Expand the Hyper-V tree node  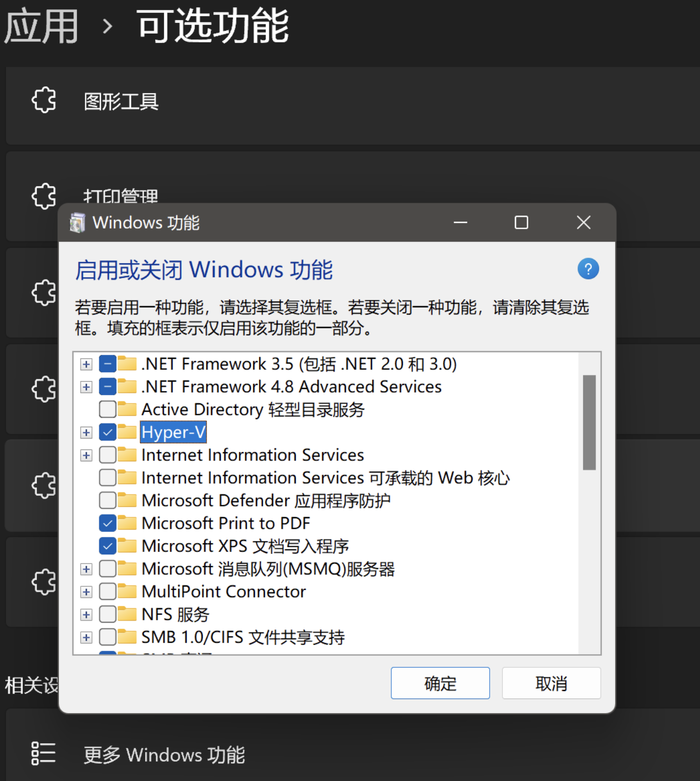pos(86,432)
